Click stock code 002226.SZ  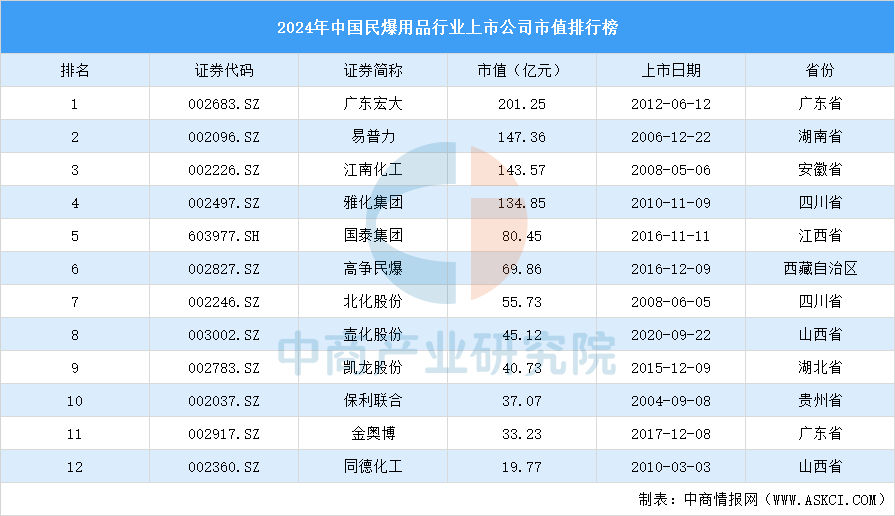224,170
